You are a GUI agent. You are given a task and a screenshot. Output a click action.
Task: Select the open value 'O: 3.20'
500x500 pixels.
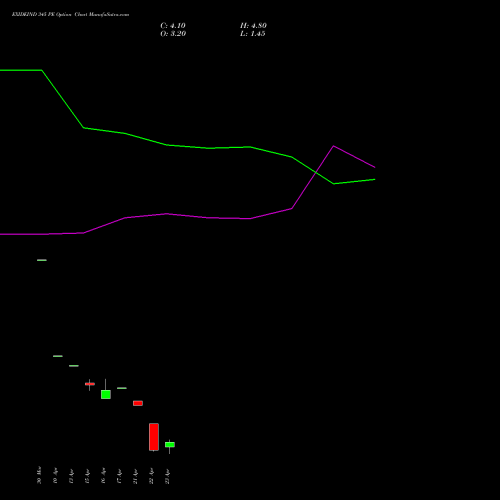(x=173, y=34)
